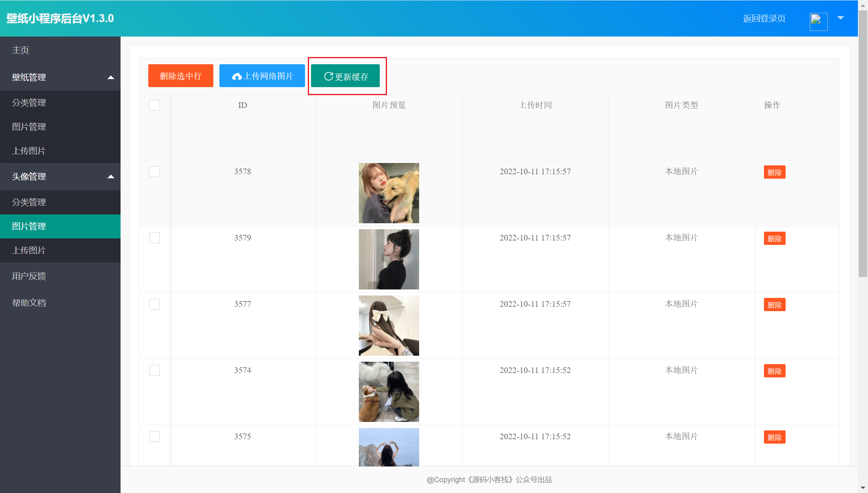Select 图片管理 under 壁纸管理 menu
This screenshot has width=868, height=493.
coord(28,126)
